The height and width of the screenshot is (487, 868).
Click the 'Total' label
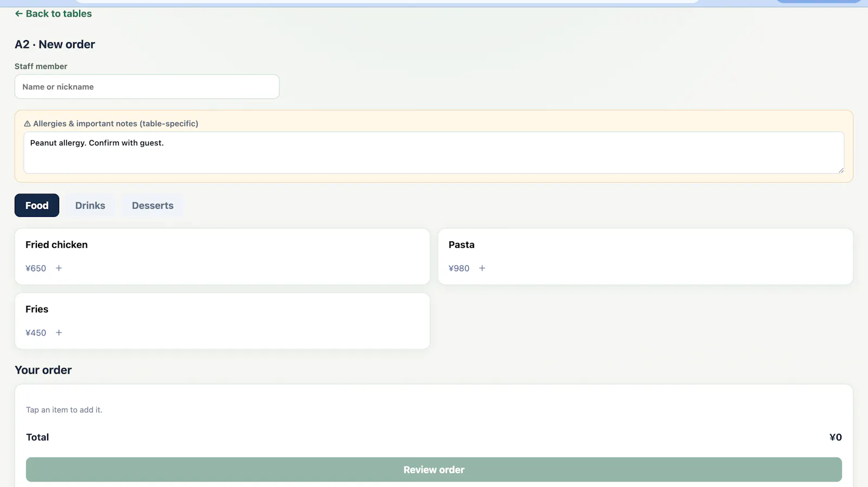[x=37, y=437]
